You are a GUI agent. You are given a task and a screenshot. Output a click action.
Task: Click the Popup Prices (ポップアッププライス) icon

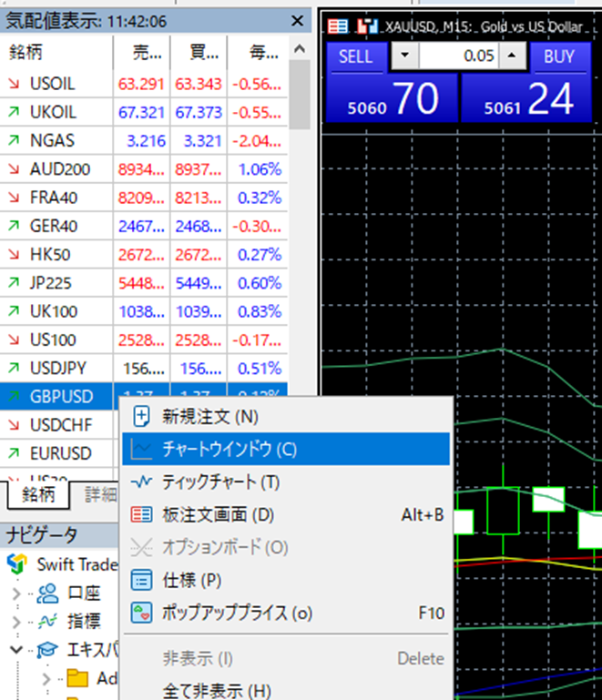coord(141,613)
